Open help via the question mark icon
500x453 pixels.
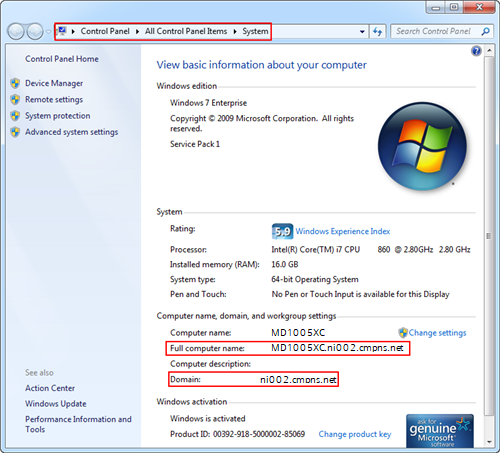coord(476,51)
